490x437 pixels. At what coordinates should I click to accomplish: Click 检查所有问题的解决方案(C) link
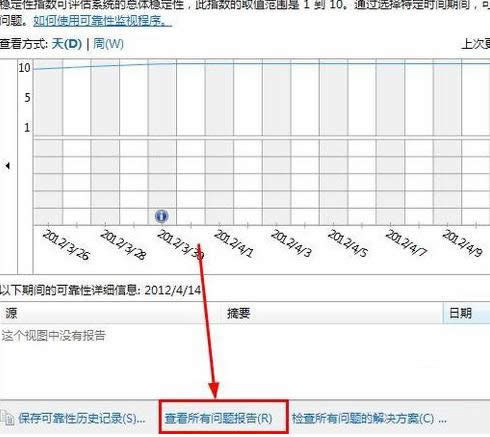369,418
